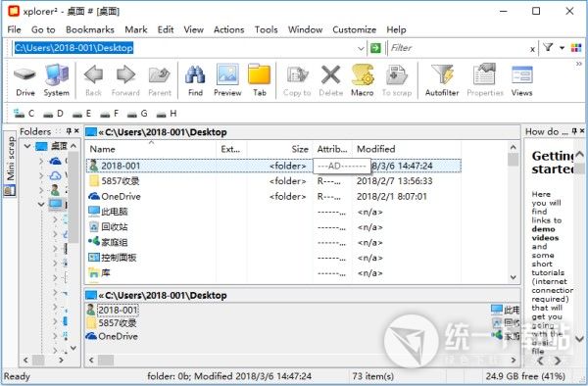This screenshot has height=386, width=588.
Task: Click the Filter input field
Action: point(458,48)
